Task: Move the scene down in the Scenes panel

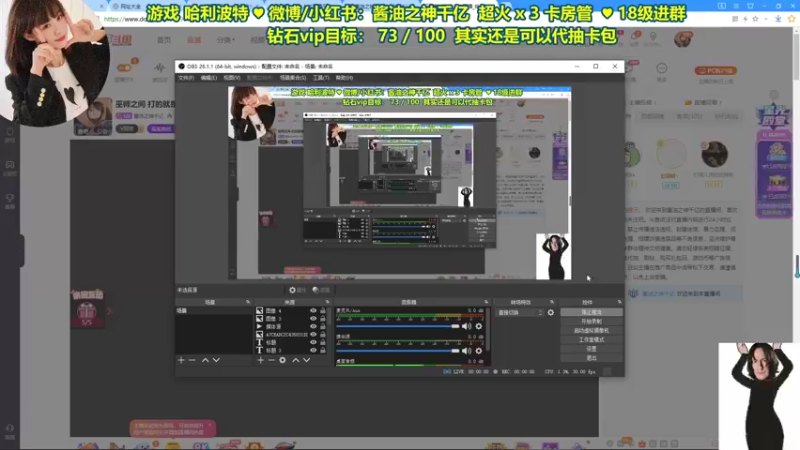Action: (x=216, y=360)
